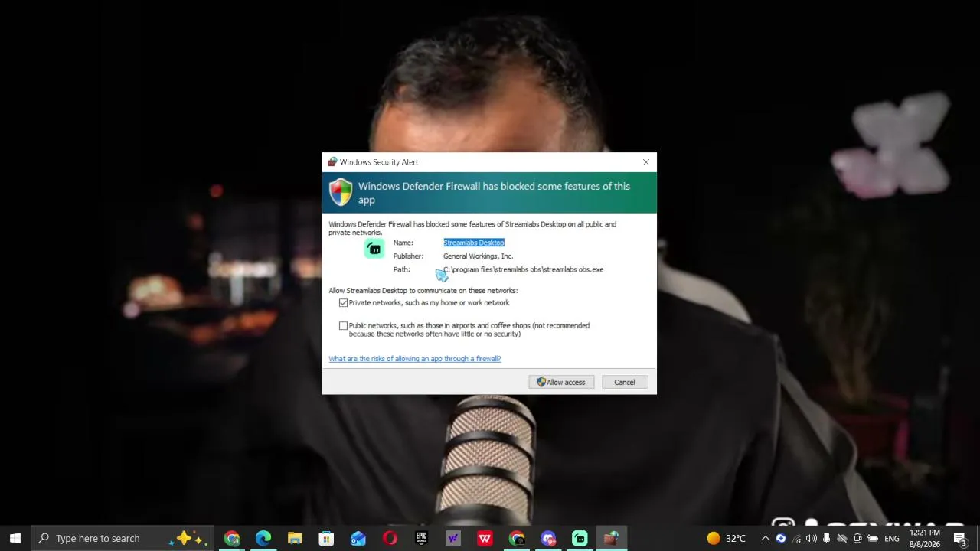Click the Windows Firewall alert taskbar icon
The width and height of the screenshot is (980, 551).
pos(611,538)
